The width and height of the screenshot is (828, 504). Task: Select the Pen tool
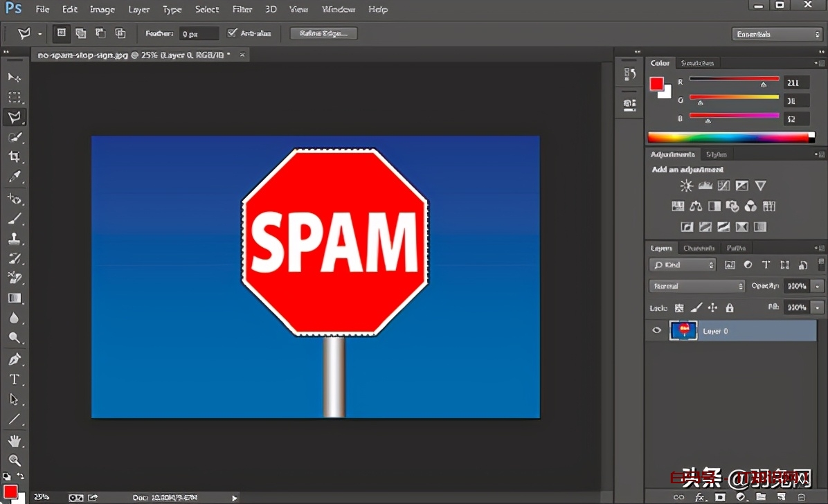14,359
